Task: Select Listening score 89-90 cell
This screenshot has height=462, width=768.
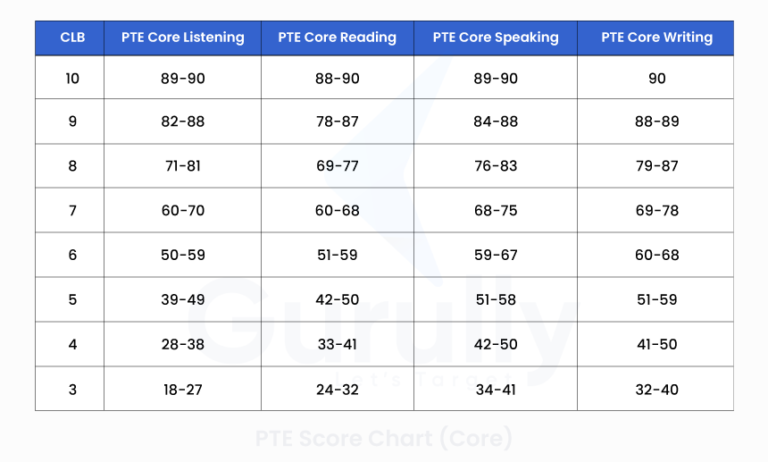Action: 182,78
